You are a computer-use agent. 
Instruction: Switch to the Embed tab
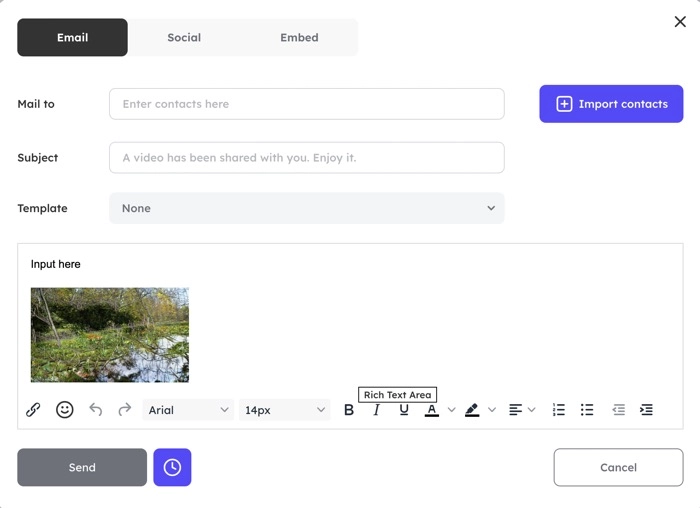click(x=299, y=38)
